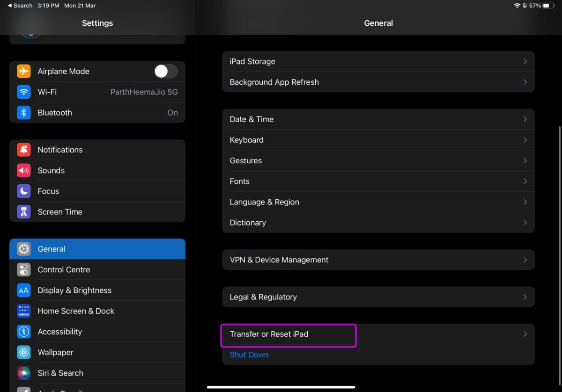Tap the Shut Down link
This screenshot has width=562, height=392.
click(x=249, y=355)
